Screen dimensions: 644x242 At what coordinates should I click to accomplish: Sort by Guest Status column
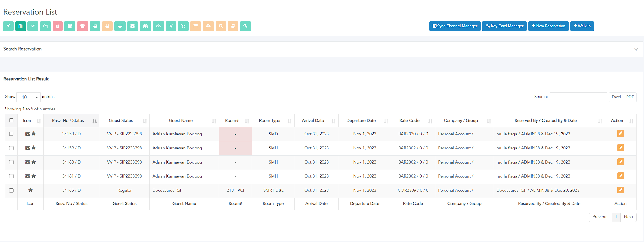(x=124, y=121)
